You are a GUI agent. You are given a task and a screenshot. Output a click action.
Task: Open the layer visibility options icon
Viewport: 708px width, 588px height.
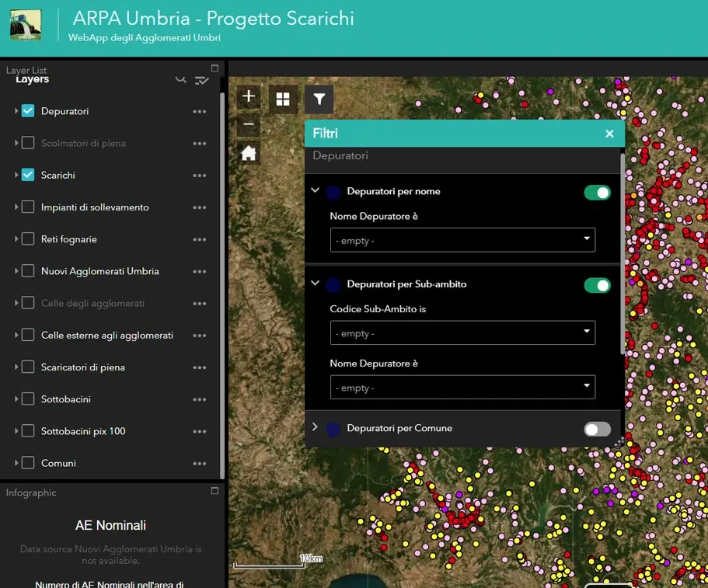click(202, 78)
